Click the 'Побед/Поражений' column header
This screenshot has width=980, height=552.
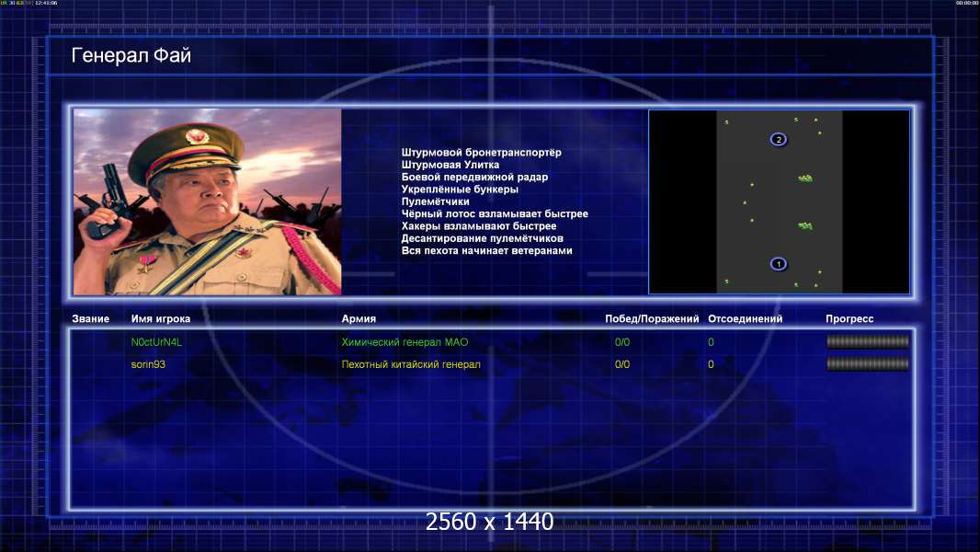[x=652, y=319]
